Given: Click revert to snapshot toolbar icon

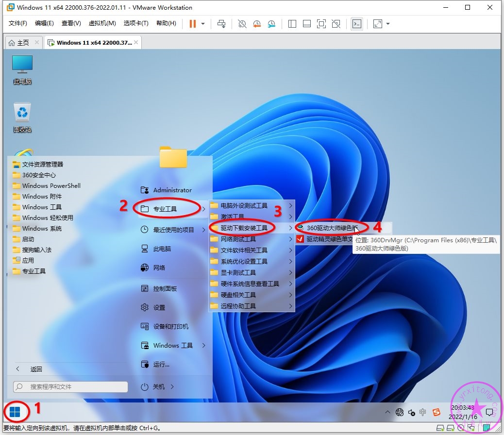Looking at the screenshot, I should [x=257, y=24].
